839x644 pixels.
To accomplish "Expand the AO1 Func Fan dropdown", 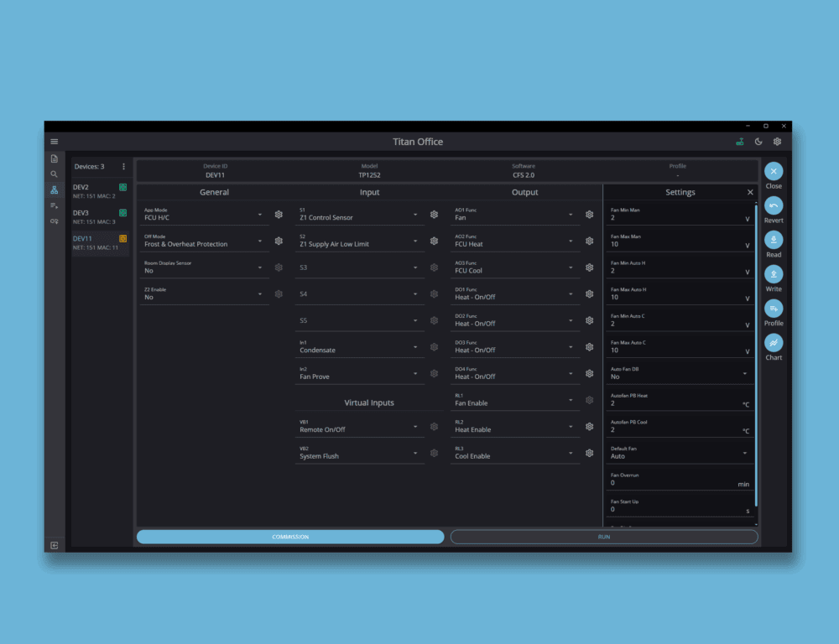I will coord(514,214).
